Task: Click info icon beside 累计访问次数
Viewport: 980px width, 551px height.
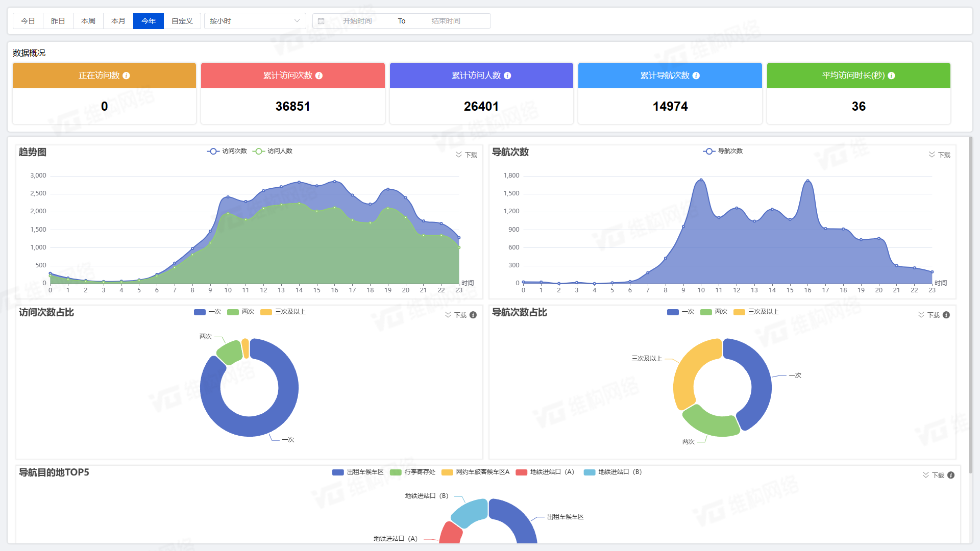Action: click(319, 76)
